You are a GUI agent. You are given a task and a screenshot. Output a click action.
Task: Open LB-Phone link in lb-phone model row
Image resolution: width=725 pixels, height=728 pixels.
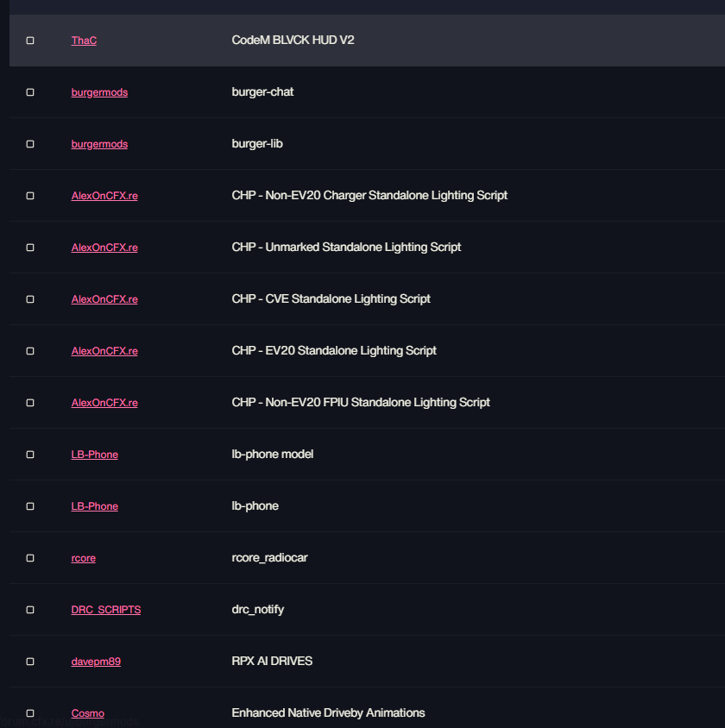95,455
